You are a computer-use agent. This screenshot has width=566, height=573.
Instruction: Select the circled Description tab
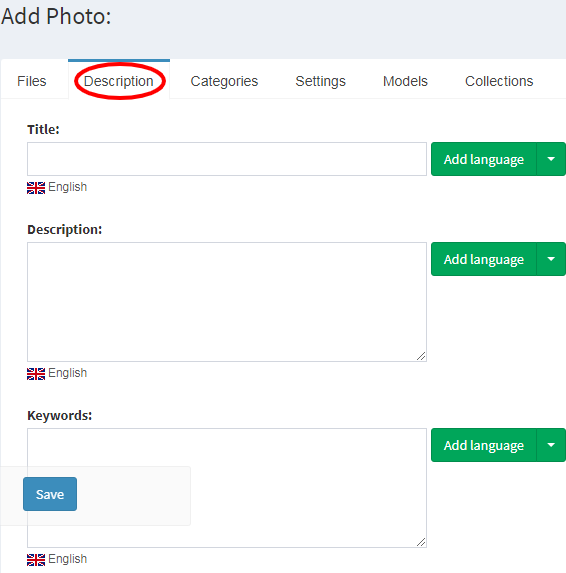pyautogui.click(x=119, y=81)
